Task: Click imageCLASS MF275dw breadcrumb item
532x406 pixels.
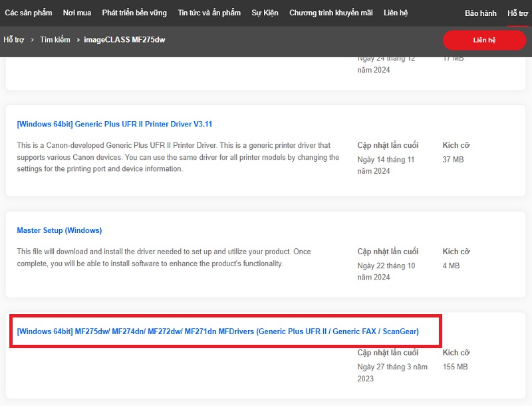Action: pos(124,40)
